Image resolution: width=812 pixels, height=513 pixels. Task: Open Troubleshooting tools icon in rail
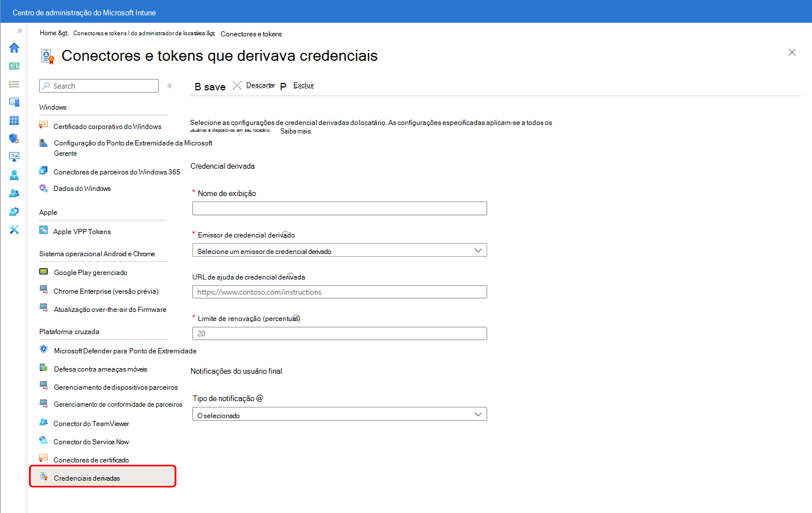pyautogui.click(x=14, y=230)
